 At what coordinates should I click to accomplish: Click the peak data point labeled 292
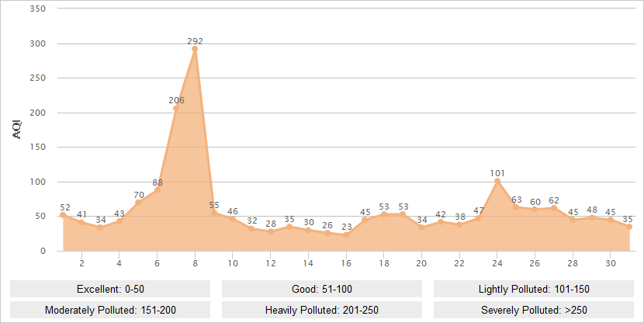point(195,49)
